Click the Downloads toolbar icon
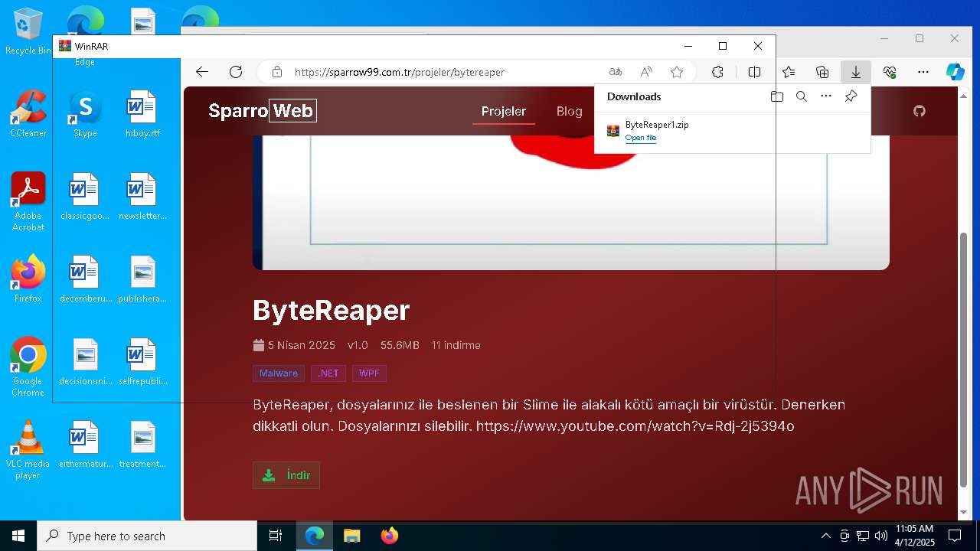 click(856, 72)
